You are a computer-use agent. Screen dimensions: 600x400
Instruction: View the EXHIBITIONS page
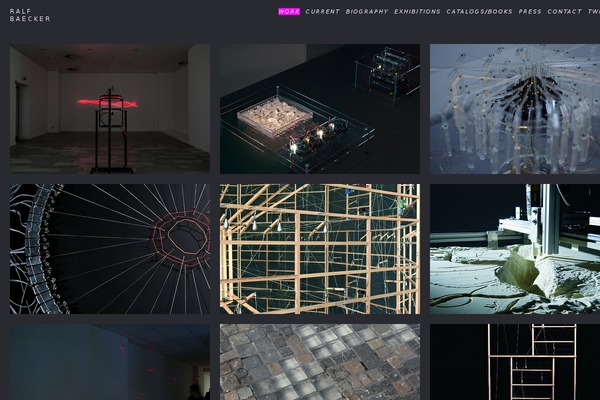tap(417, 11)
